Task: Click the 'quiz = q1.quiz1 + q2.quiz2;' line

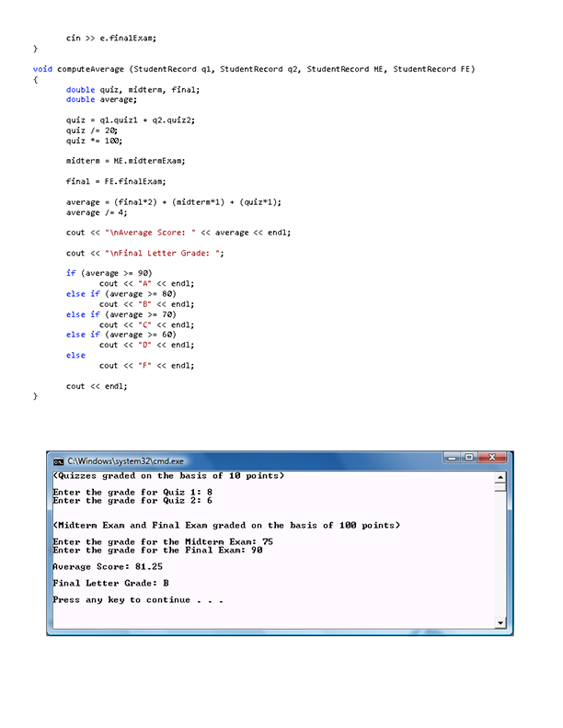Action: pyautogui.click(x=131, y=120)
